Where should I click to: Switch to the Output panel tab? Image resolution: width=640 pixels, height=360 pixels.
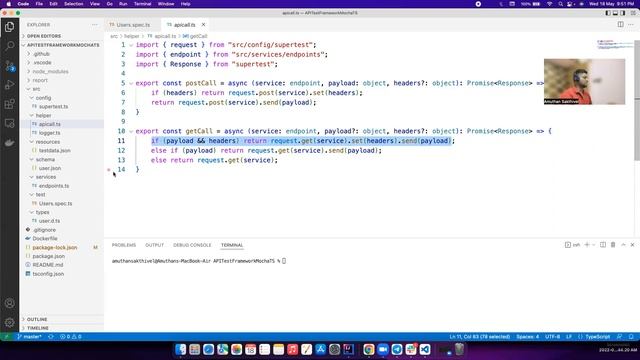[x=154, y=245]
